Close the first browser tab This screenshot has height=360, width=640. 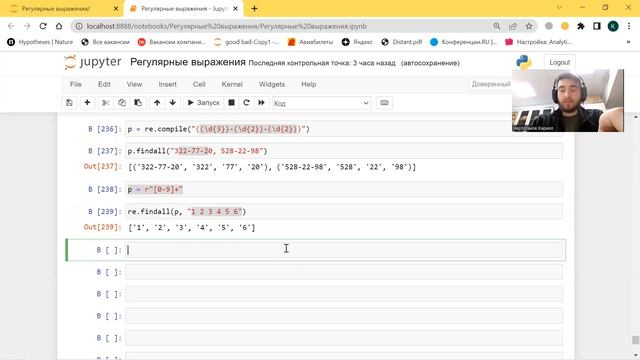point(116,9)
